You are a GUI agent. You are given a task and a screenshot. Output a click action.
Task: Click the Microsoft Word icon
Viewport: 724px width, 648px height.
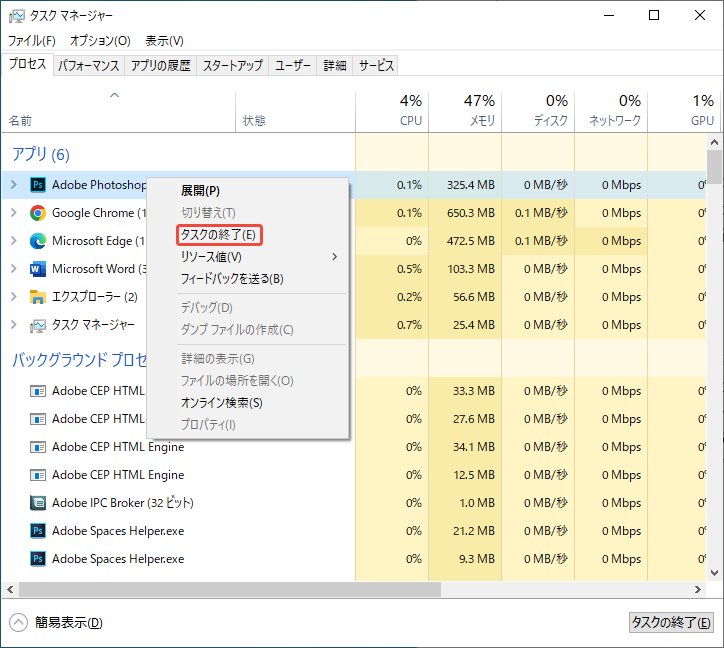(x=38, y=269)
